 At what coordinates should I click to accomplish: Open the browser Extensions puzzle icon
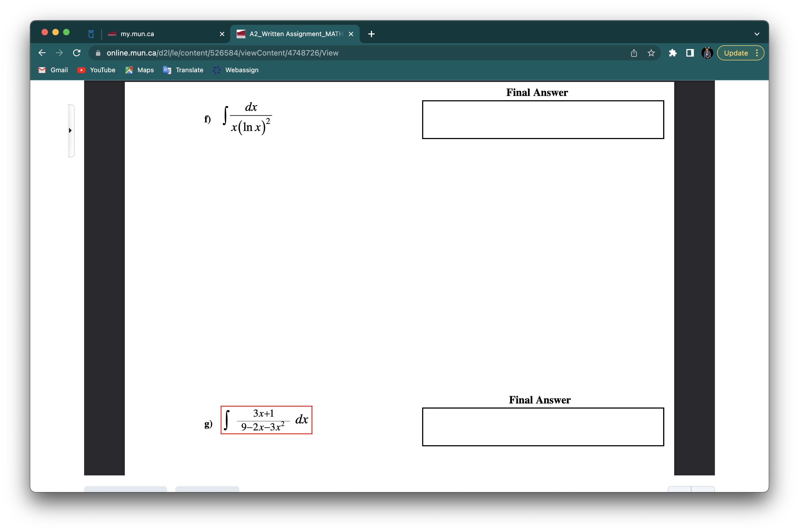click(673, 53)
